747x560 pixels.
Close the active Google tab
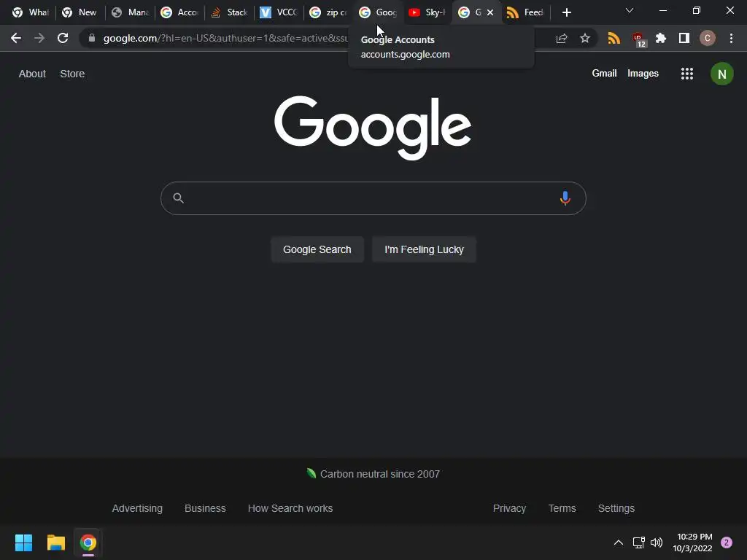490,12
